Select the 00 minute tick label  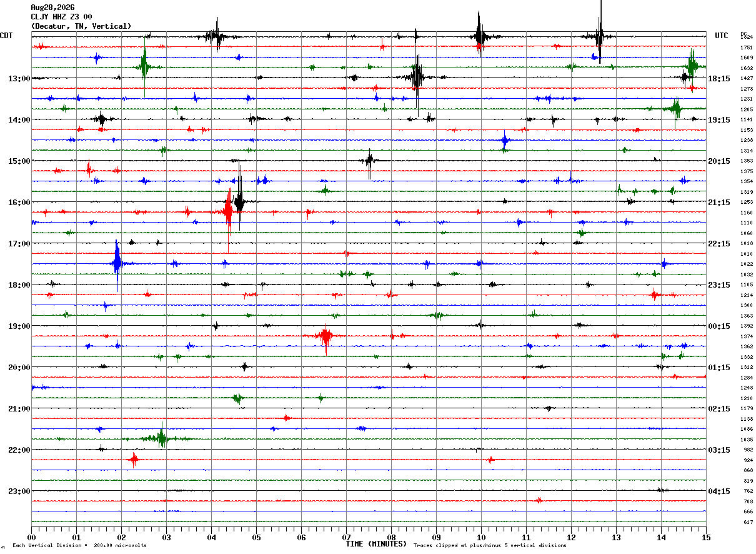point(32,537)
